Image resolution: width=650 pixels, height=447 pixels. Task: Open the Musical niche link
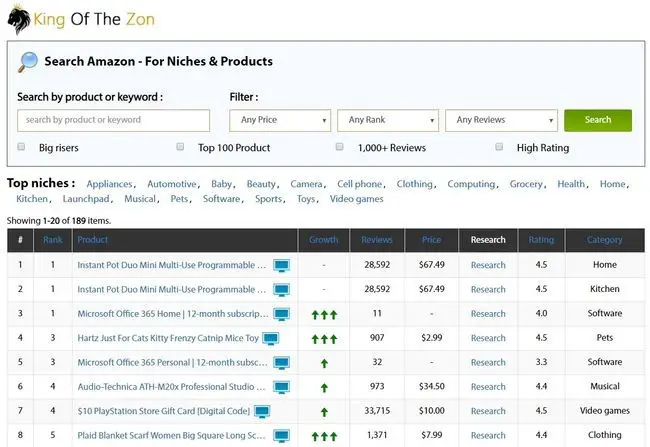tap(140, 199)
